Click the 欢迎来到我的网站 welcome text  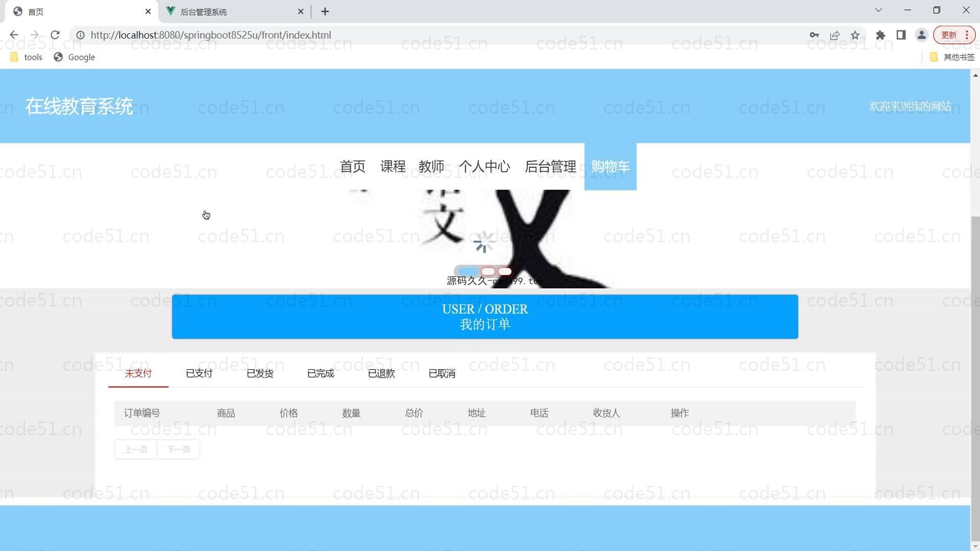tap(910, 106)
